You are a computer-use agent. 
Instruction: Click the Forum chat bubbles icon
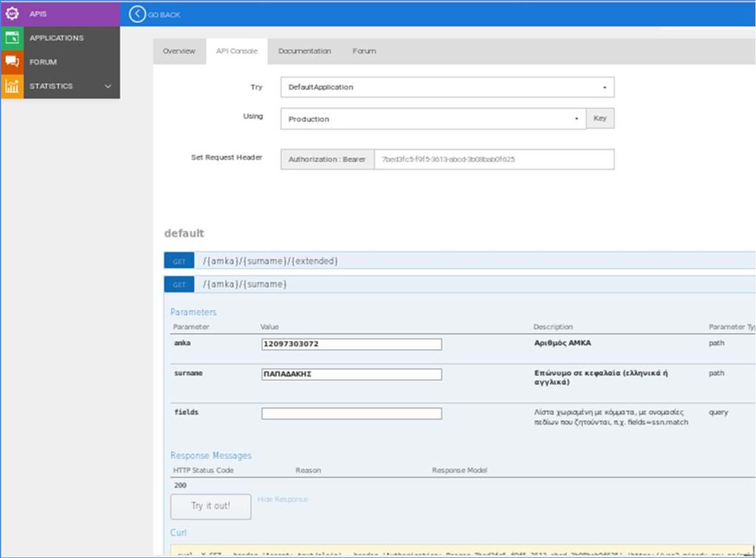tap(12, 62)
